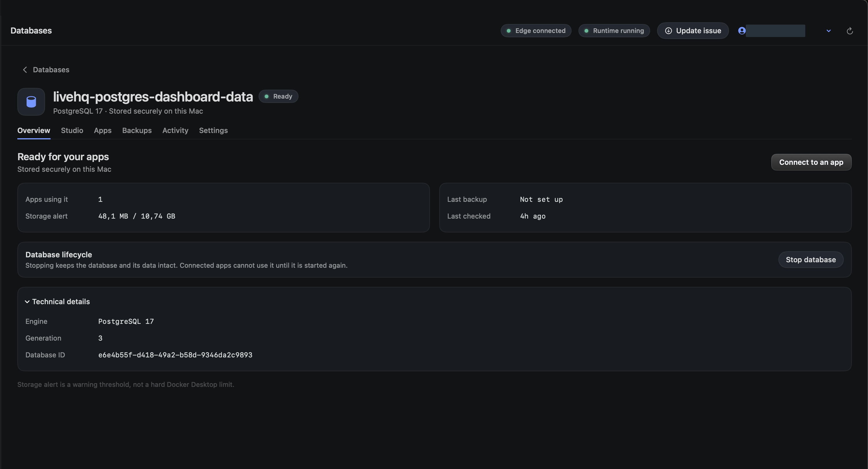
Task: Open the Apps tab
Action: point(103,130)
